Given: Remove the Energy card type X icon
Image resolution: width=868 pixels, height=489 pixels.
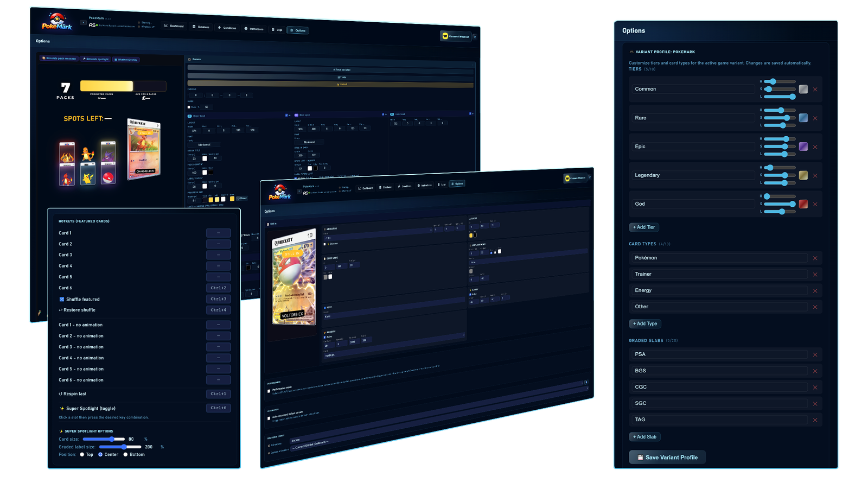Looking at the screenshot, I should pos(815,291).
